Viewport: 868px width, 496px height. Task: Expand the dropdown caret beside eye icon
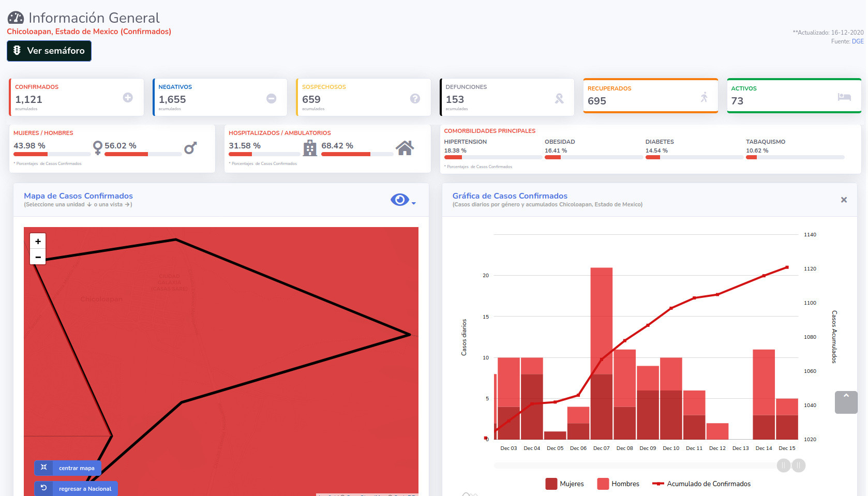tap(413, 203)
